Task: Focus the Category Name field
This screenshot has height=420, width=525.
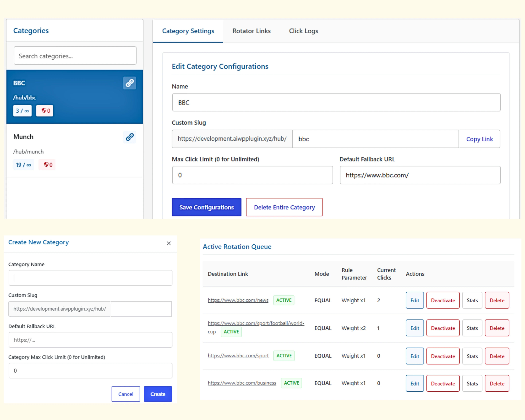Action: (90, 278)
